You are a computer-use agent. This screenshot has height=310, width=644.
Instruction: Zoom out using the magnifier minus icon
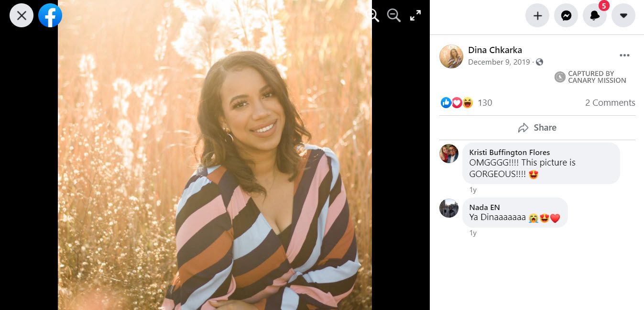(x=394, y=15)
